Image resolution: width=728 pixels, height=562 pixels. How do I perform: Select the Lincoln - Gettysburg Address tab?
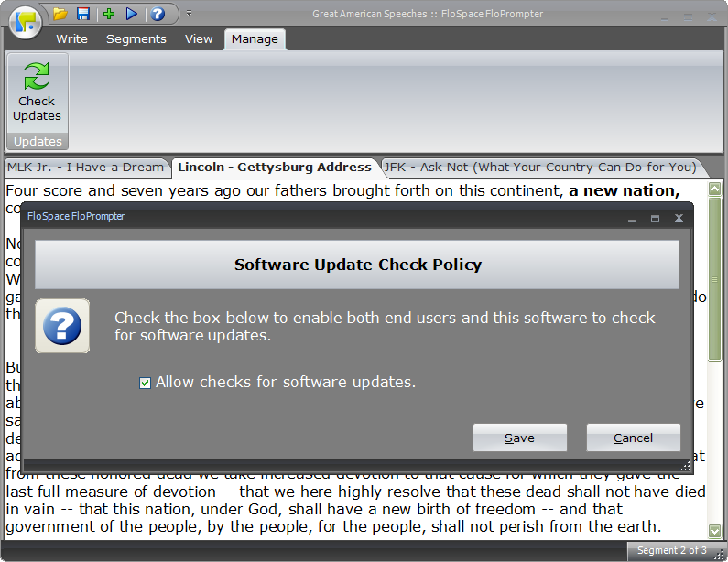pos(275,168)
